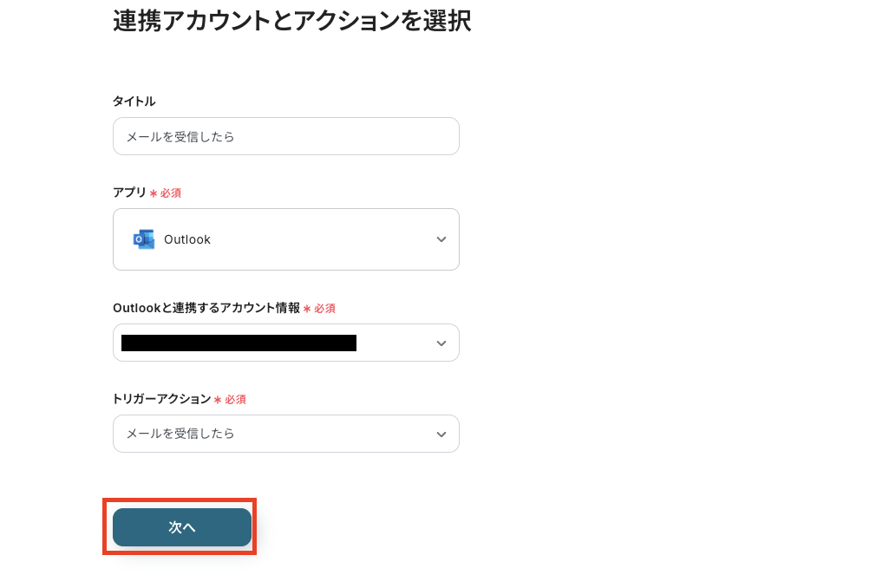This screenshot has height=588, width=876.
Task: Open the トリガーアクション dropdown
Action: 286,434
